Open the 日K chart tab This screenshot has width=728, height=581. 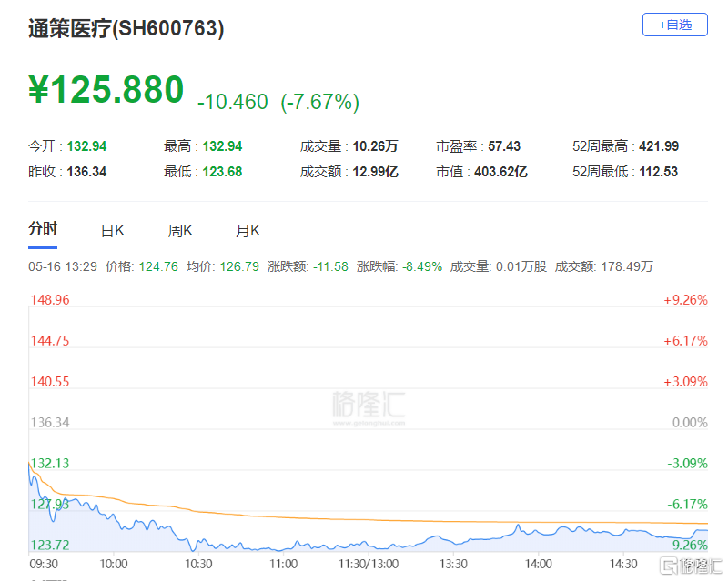[113, 231]
